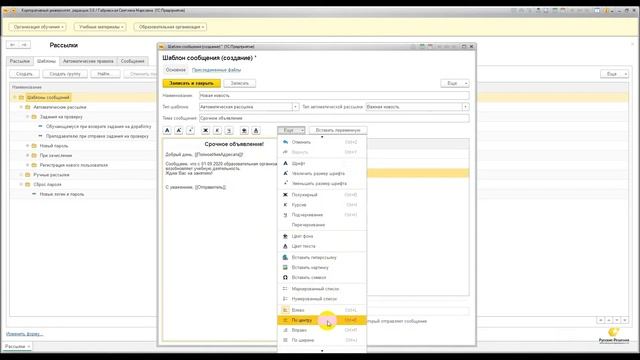
Task: Collapse Шаблоны сообщений tree folder
Action: tap(15, 98)
